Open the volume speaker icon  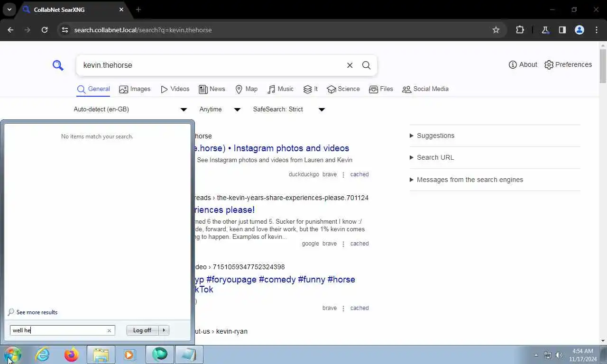point(559,355)
